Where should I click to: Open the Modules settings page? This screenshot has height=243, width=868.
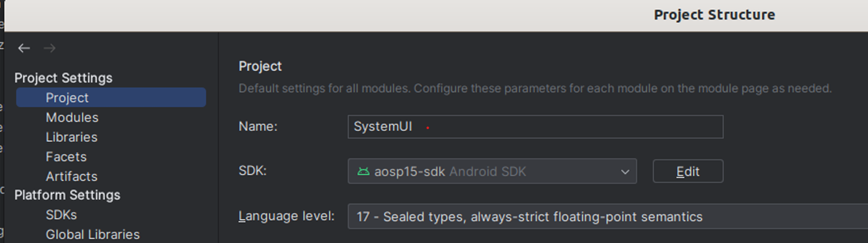(x=72, y=117)
